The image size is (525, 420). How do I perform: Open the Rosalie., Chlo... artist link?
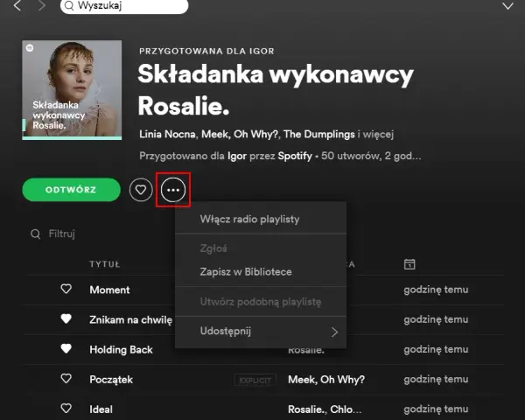[x=325, y=409]
